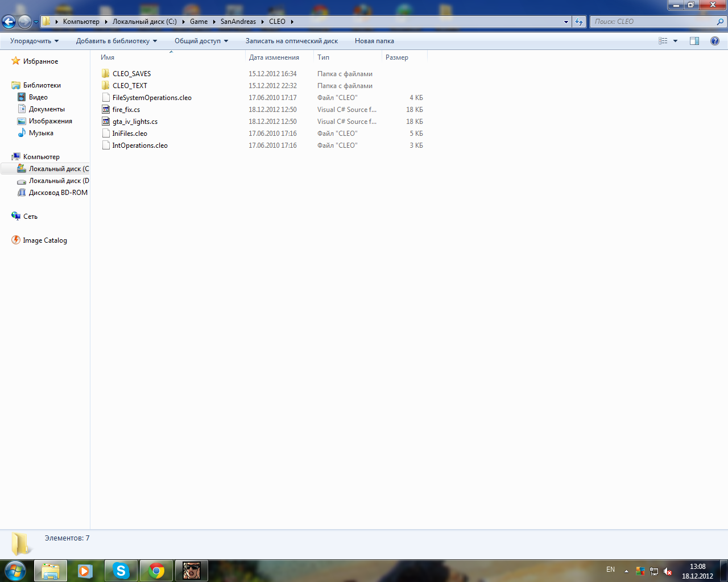This screenshot has width=728, height=582.
Task: Expand the Упорядочить dropdown menu
Action: point(34,41)
